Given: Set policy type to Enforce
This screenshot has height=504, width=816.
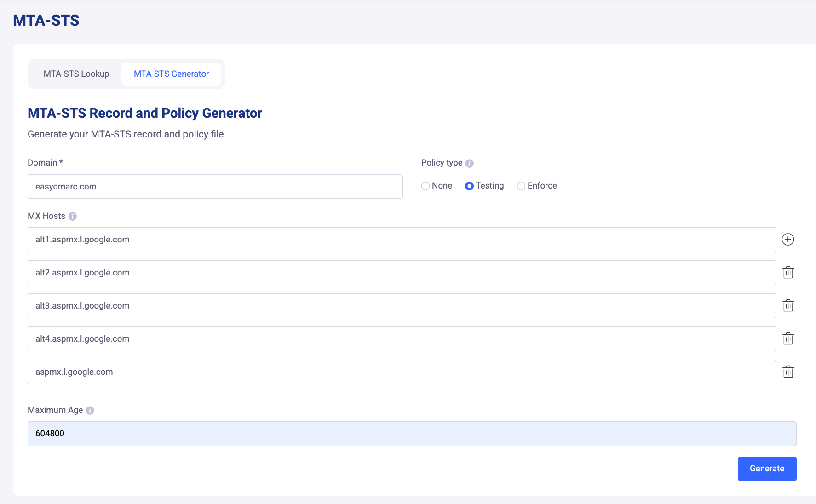Looking at the screenshot, I should tap(521, 186).
